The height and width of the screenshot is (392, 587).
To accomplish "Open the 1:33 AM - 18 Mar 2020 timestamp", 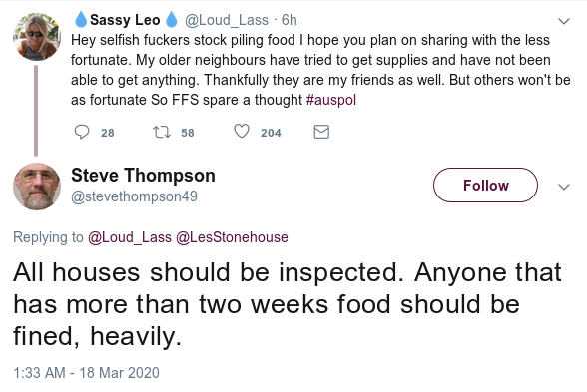I will 86,373.
